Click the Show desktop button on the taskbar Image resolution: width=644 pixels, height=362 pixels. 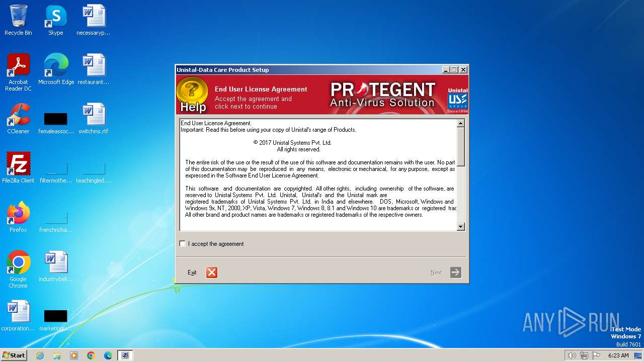pos(638,355)
